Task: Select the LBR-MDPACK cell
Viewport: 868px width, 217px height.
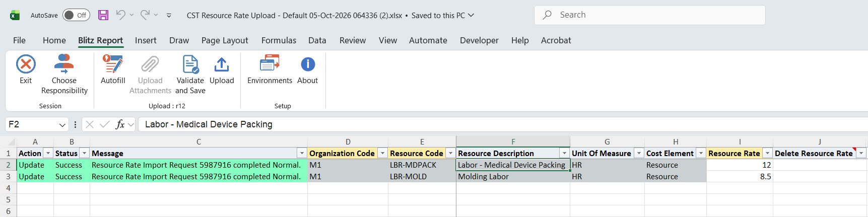Action: [x=422, y=165]
